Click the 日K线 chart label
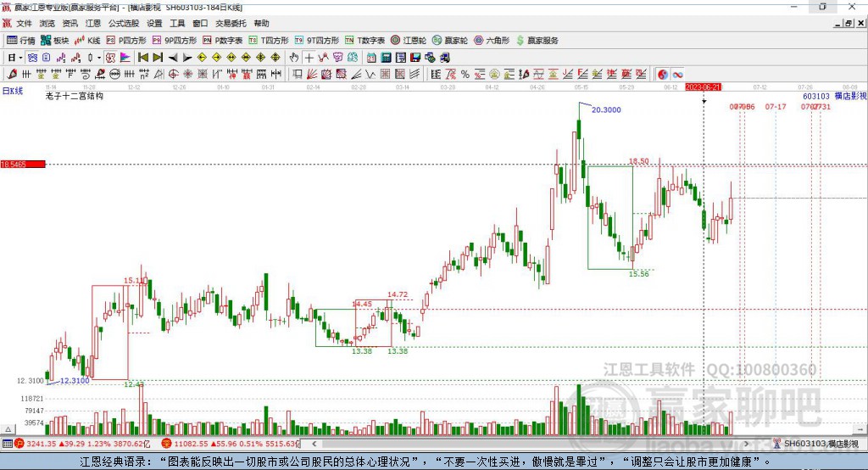This screenshot has width=868, height=470. click(x=13, y=91)
